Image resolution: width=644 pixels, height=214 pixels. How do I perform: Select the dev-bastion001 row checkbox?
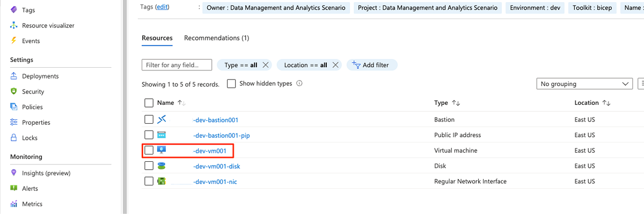[x=149, y=119]
